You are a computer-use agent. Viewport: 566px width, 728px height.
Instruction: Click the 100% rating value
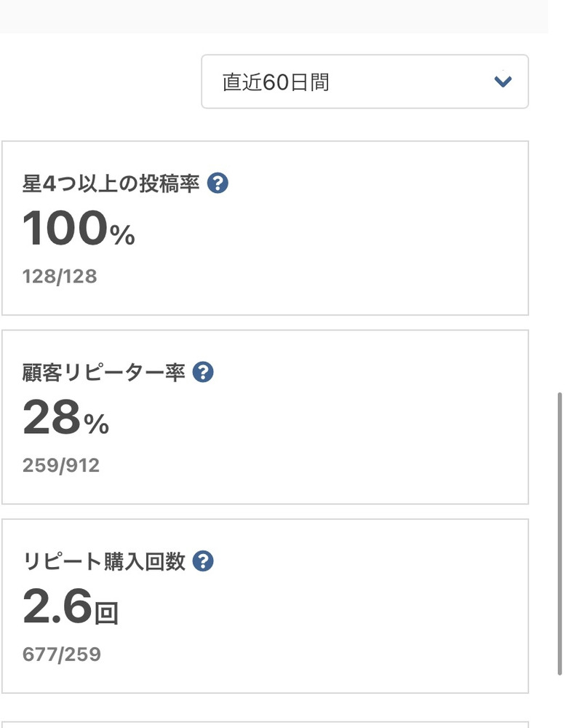(79, 229)
